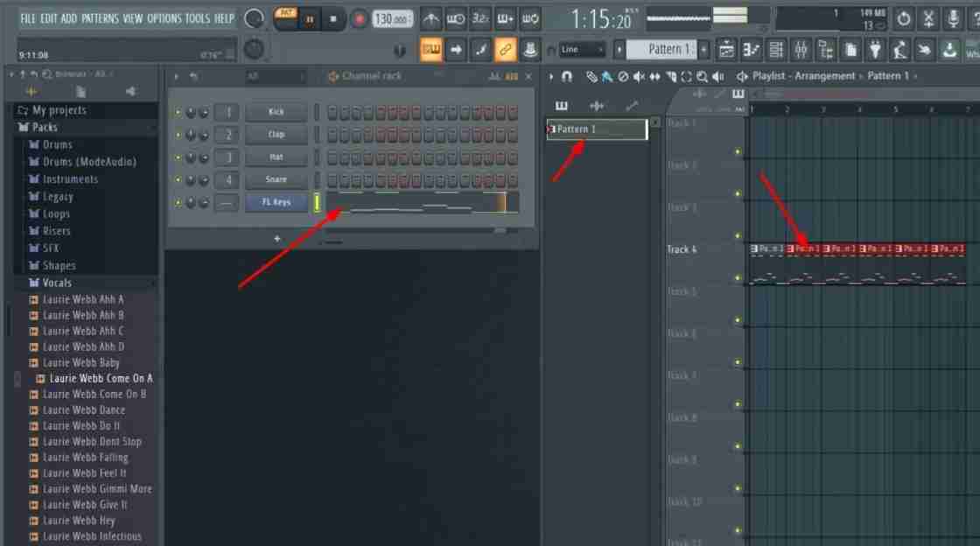Select the playlist Paint brush tool
Image resolution: width=980 pixels, height=546 pixels.
pos(607,77)
